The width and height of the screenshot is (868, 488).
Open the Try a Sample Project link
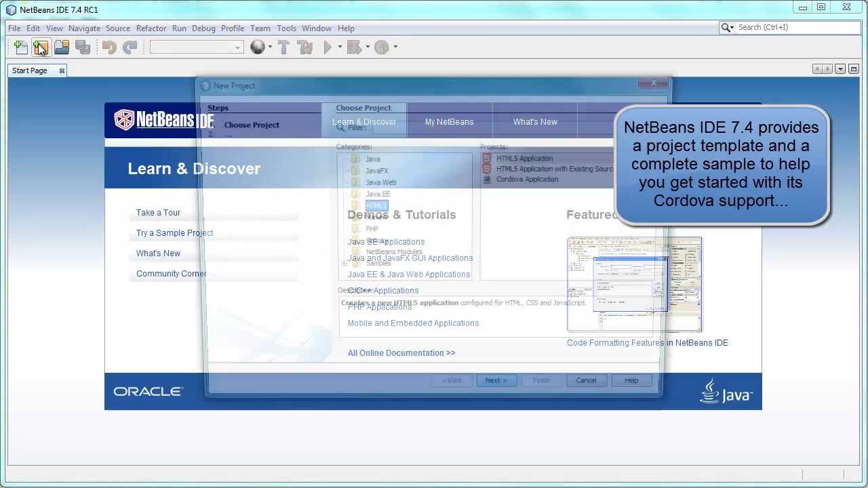[x=174, y=233]
